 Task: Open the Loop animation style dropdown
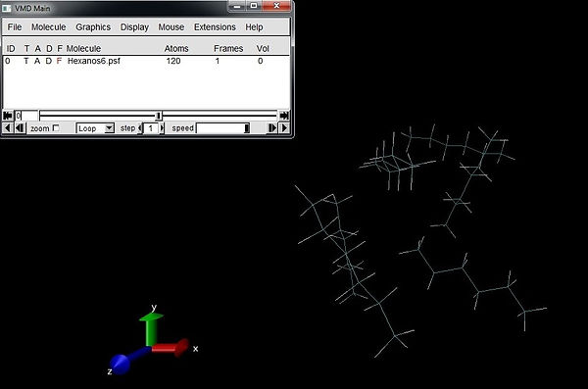tap(95, 128)
